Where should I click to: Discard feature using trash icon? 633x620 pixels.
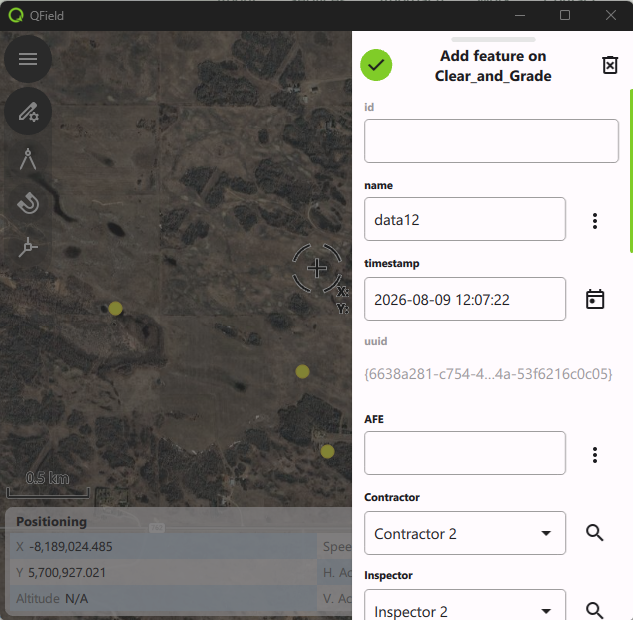[x=610, y=65]
